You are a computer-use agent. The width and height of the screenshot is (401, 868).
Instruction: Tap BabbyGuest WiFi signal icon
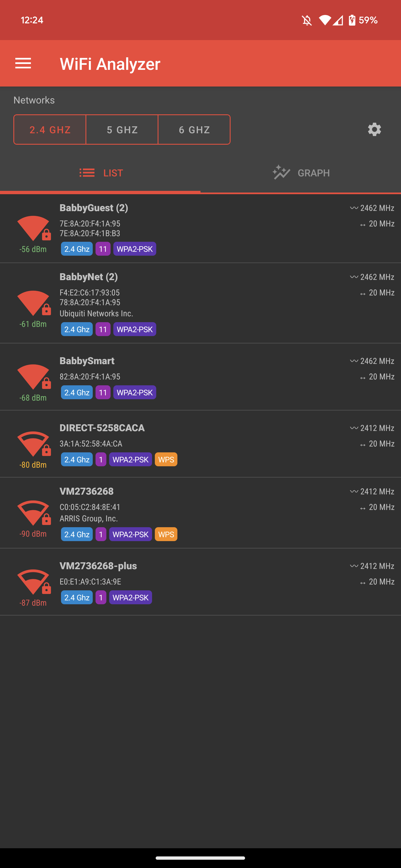(x=33, y=228)
